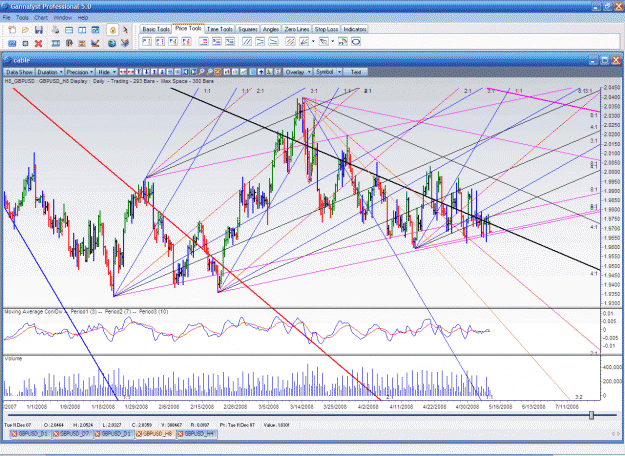Switch to the Indicators tab
Viewport: 625px width, 456px height.
pyautogui.click(x=354, y=29)
